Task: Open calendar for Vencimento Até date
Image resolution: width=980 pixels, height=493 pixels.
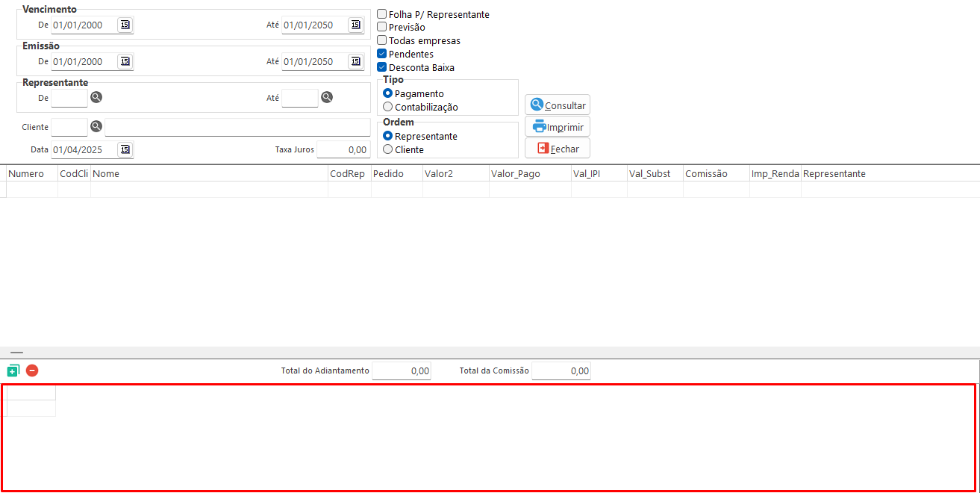Action: pyautogui.click(x=355, y=25)
